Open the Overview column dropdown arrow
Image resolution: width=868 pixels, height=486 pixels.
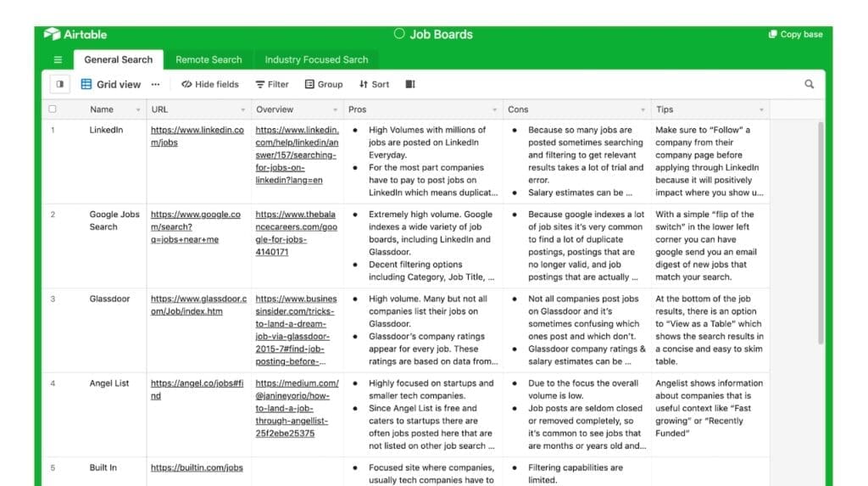pos(336,109)
